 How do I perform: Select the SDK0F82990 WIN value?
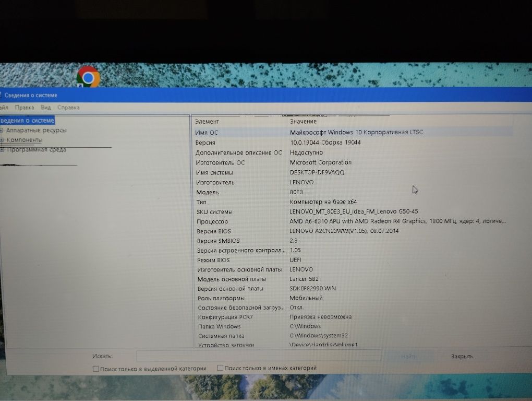312,288
